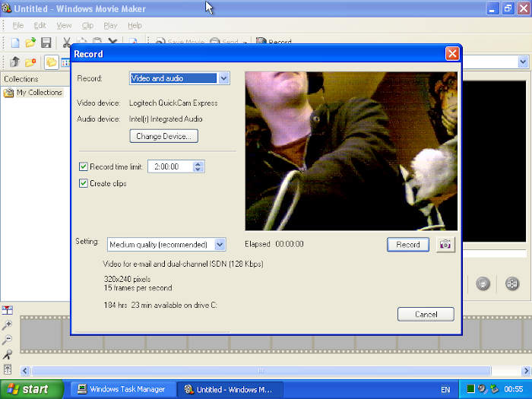The image size is (532, 399).
Task: Click the Cut scissors icon in toolbar
Action: 67,43
